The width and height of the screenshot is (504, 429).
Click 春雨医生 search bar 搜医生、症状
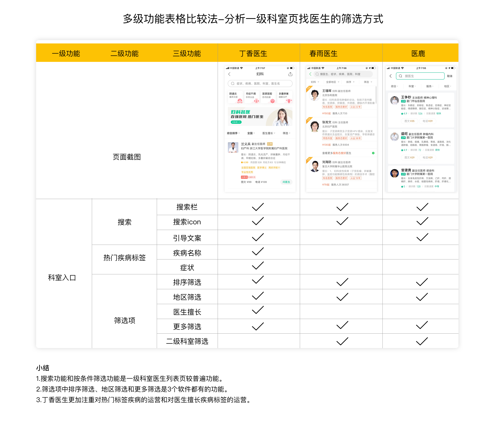pyautogui.click(x=343, y=74)
